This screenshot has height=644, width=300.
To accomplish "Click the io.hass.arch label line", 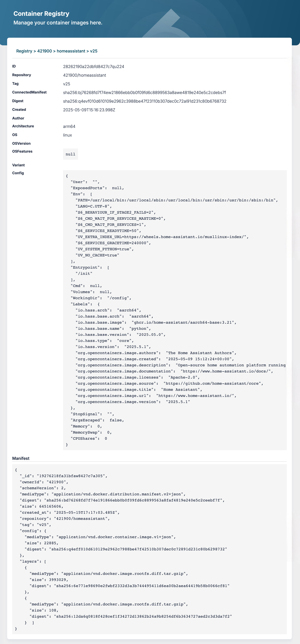I will [x=108, y=310].
